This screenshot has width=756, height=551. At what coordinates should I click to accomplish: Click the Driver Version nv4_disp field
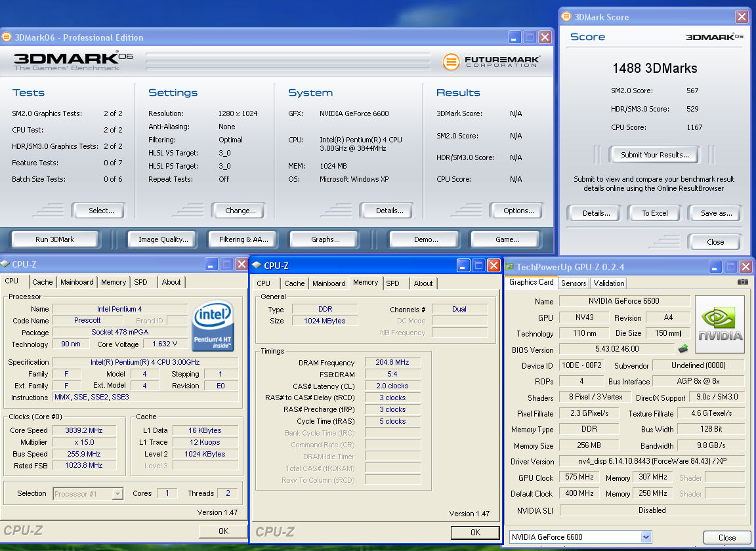(652, 461)
